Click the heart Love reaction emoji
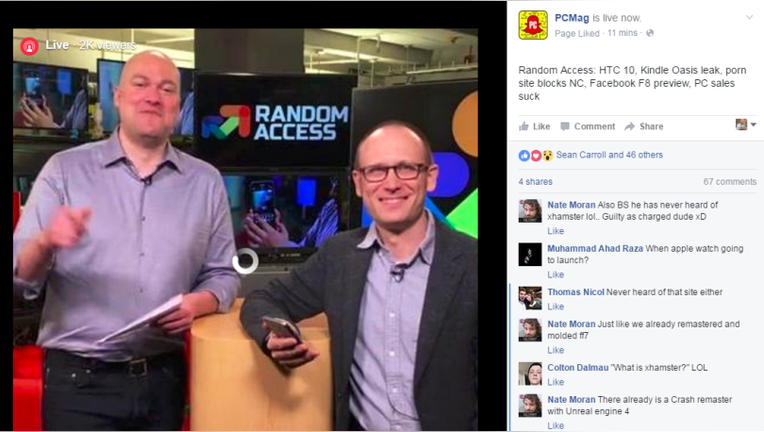This screenshot has height=432, width=764. (x=535, y=155)
